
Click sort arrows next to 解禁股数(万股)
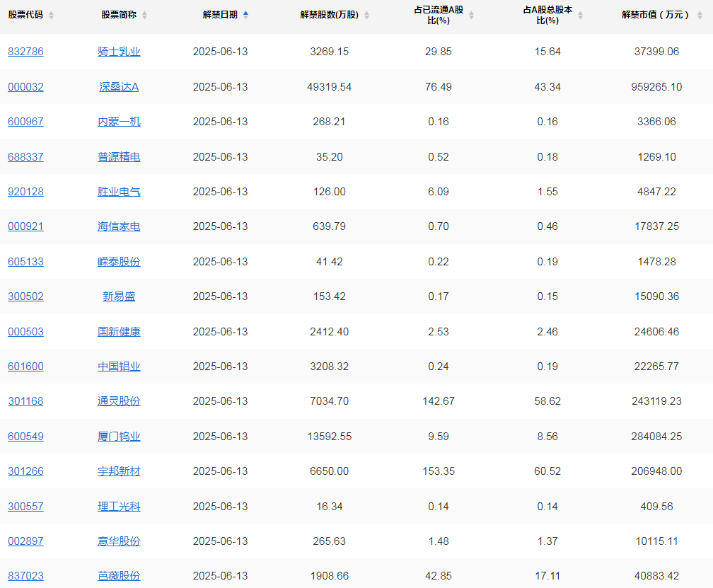366,15
